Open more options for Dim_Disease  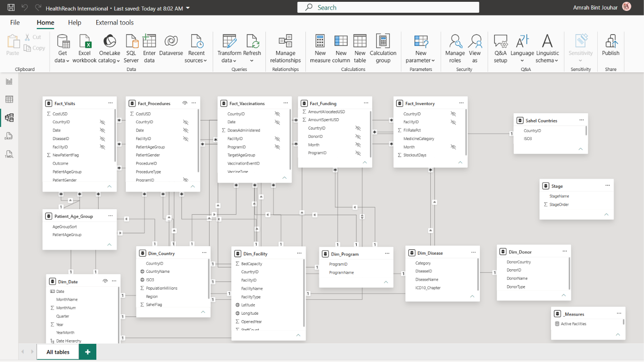tap(473, 252)
